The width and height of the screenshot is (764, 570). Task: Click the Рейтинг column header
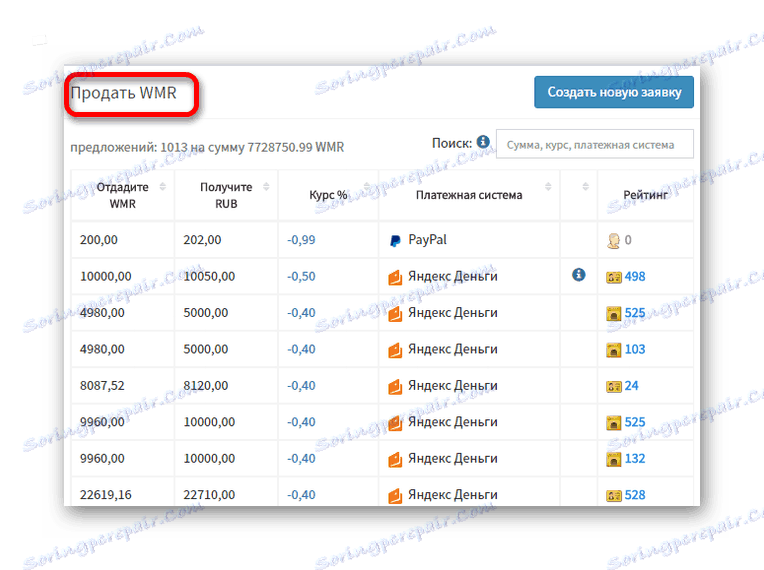(x=646, y=195)
